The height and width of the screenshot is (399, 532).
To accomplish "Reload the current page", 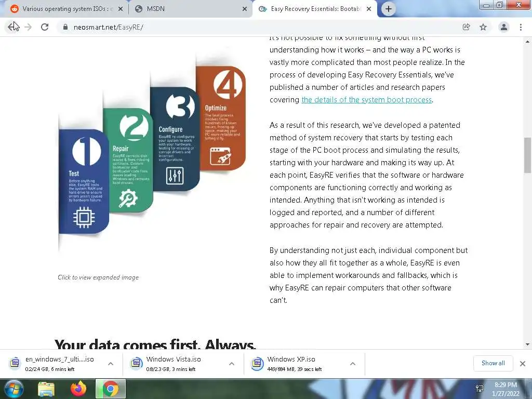I will pyautogui.click(x=45, y=27).
